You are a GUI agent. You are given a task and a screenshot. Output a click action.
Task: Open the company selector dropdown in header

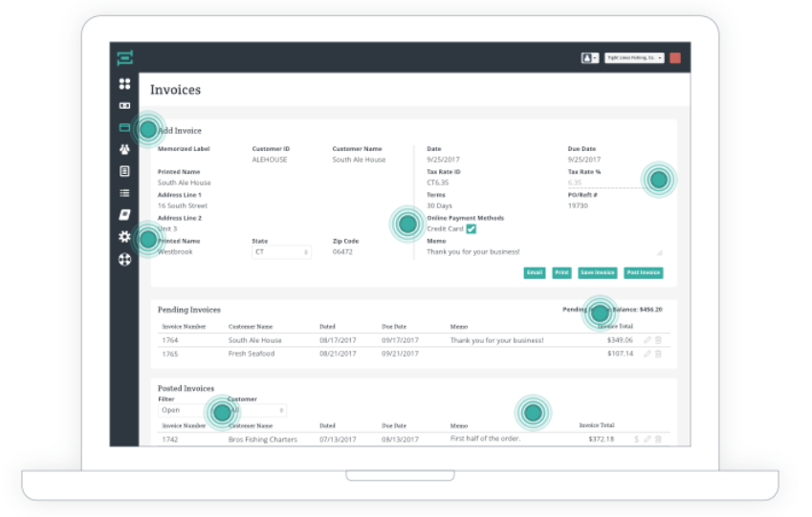pyautogui.click(x=634, y=58)
